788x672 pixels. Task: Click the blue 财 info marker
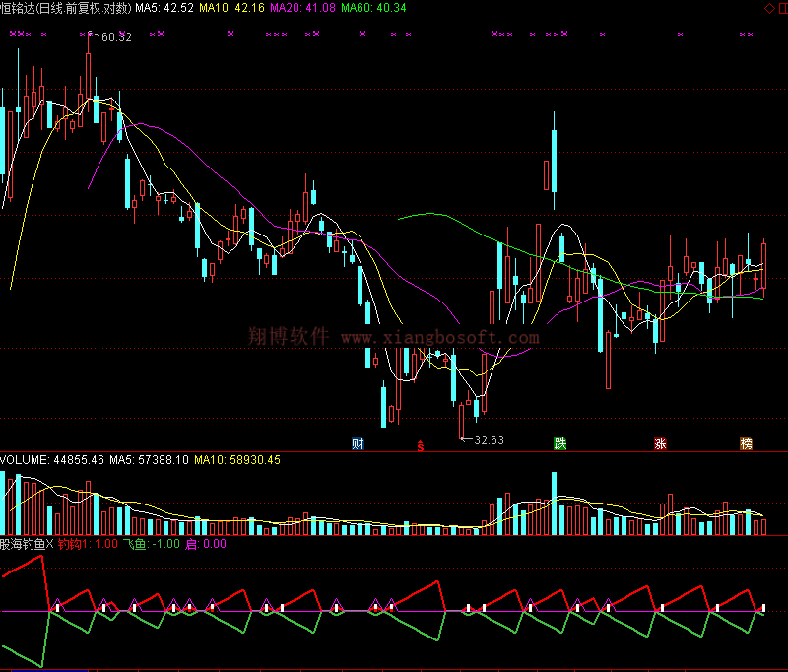pyautogui.click(x=359, y=443)
